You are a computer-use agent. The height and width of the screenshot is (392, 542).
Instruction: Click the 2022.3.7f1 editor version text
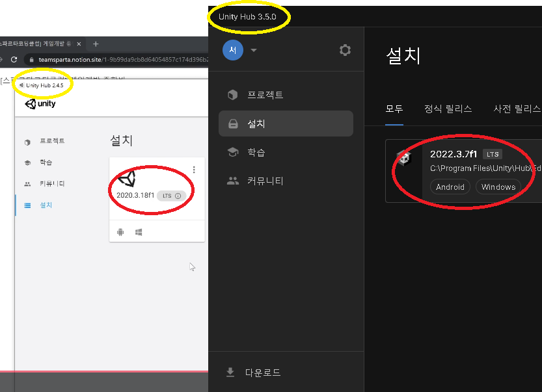tap(454, 154)
